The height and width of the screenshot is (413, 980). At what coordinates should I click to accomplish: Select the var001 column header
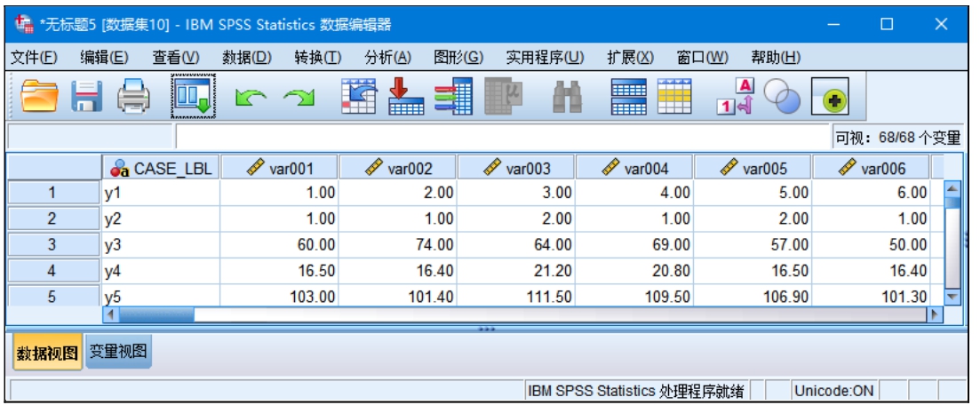[x=279, y=168]
